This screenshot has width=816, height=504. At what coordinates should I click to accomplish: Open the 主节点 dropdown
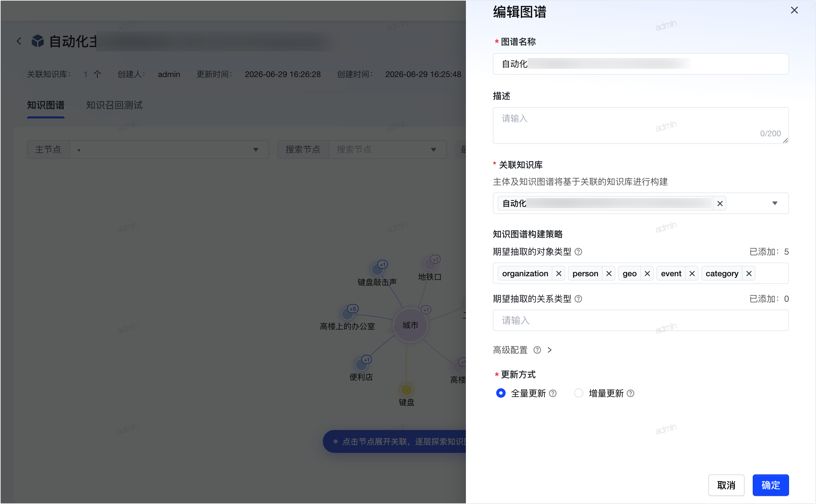click(169, 149)
